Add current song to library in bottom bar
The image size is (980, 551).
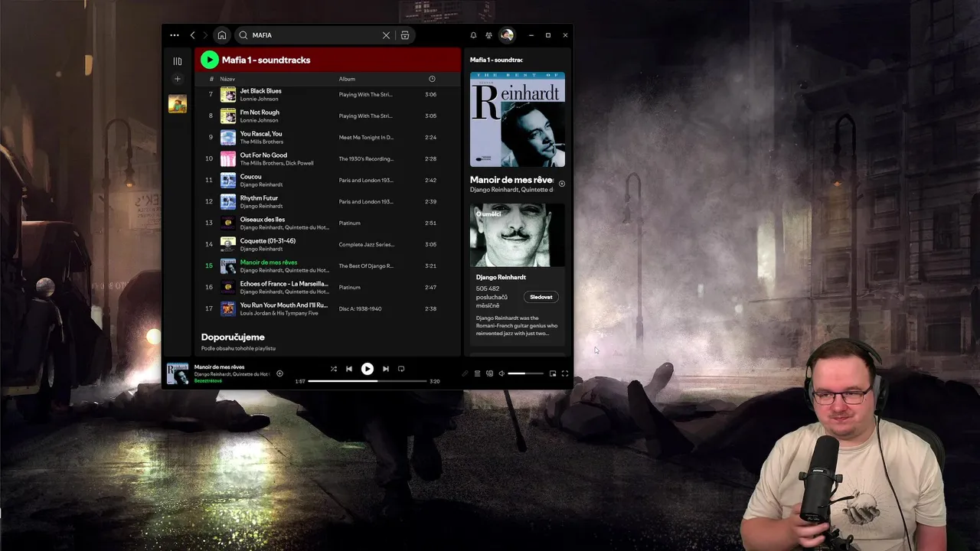click(279, 373)
